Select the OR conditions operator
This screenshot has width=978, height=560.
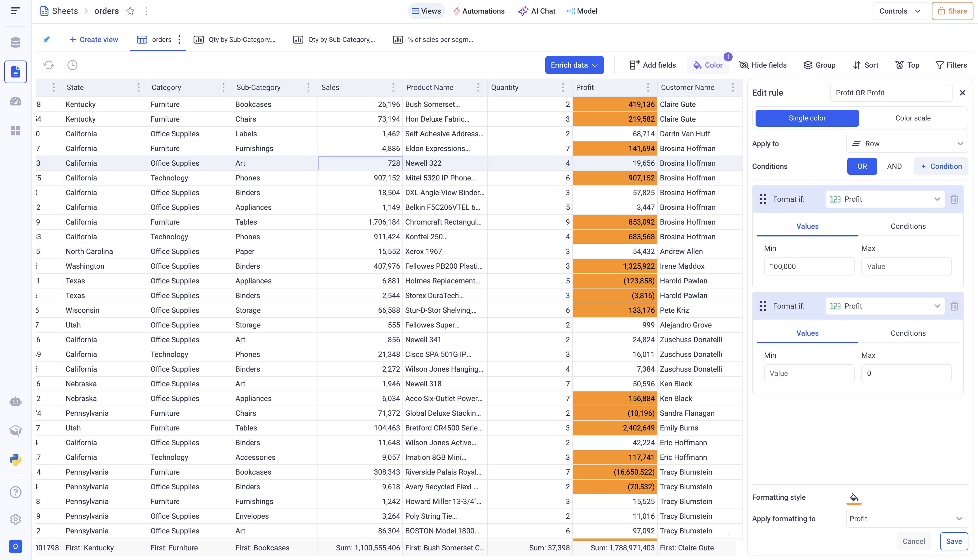(x=862, y=166)
